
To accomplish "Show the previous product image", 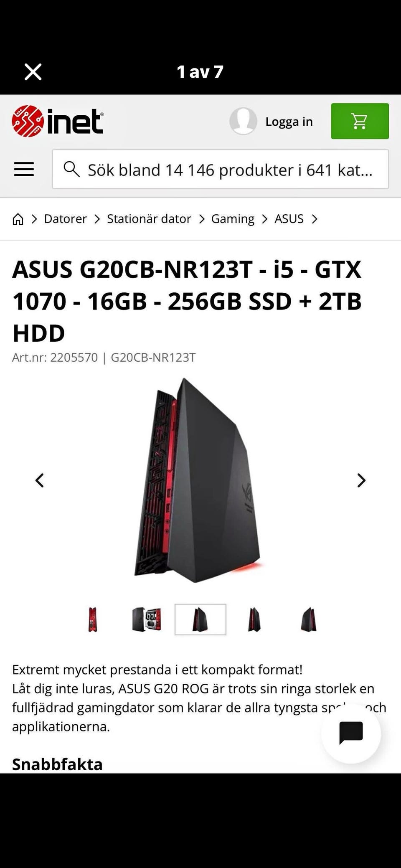I will pos(39,480).
